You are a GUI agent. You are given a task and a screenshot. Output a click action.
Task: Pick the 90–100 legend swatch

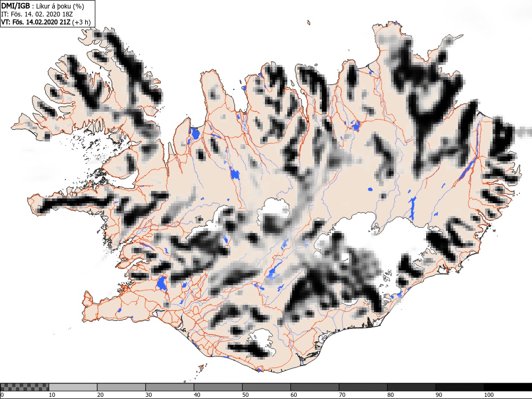point(460,387)
